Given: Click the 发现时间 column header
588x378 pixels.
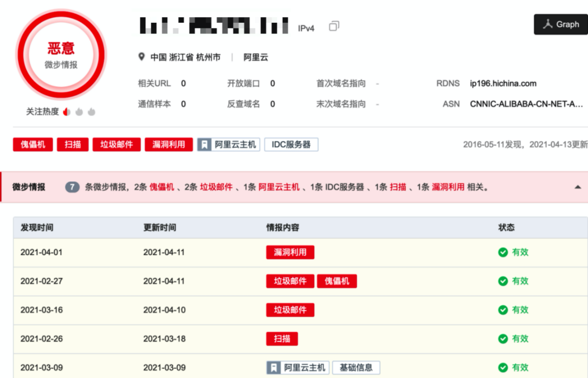Looking at the screenshot, I should point(37,227).
